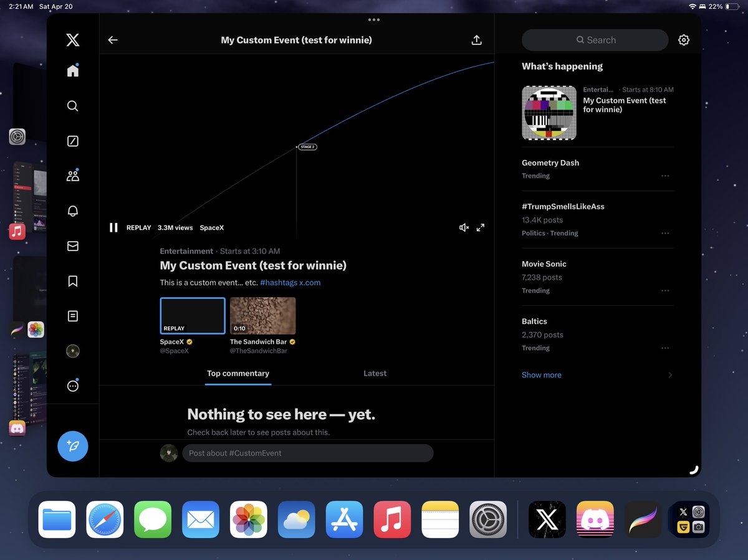The image size is (748, 560).
Task: Open Weather in the dock
Action: tap(297, 520)
